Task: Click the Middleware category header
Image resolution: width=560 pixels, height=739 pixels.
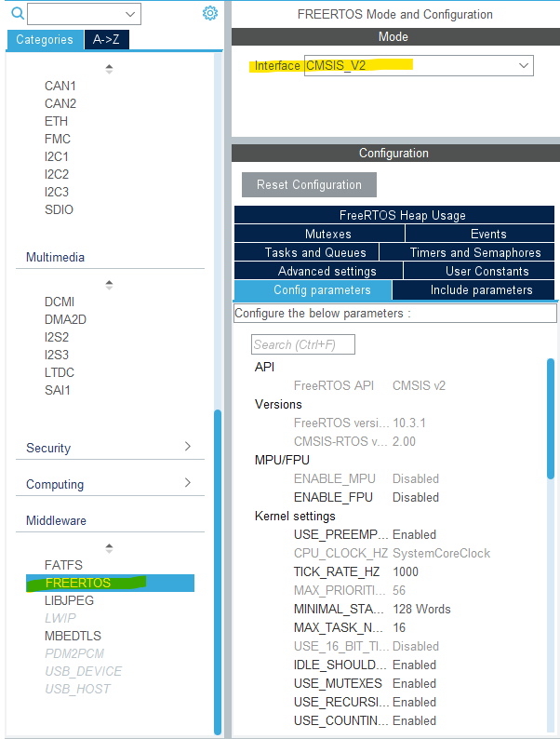Action: click(x=56, y=521)
